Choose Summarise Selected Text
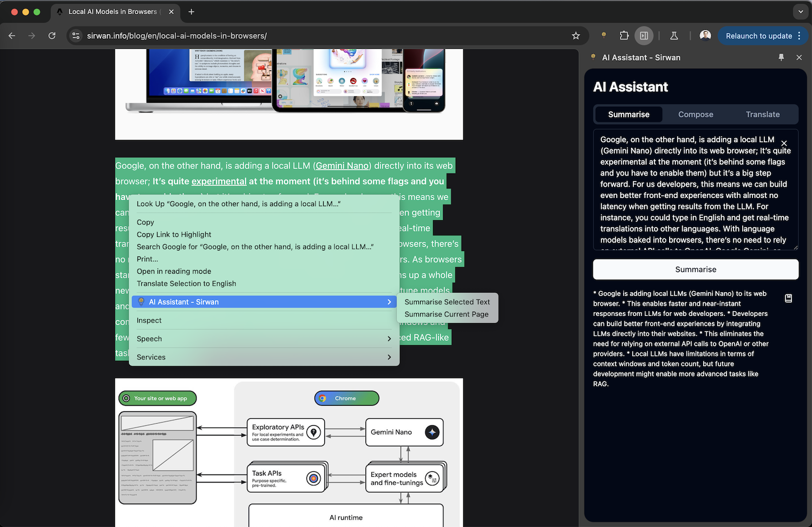The height and width of the screenshot is (527, 812). [x=447, y=302]
